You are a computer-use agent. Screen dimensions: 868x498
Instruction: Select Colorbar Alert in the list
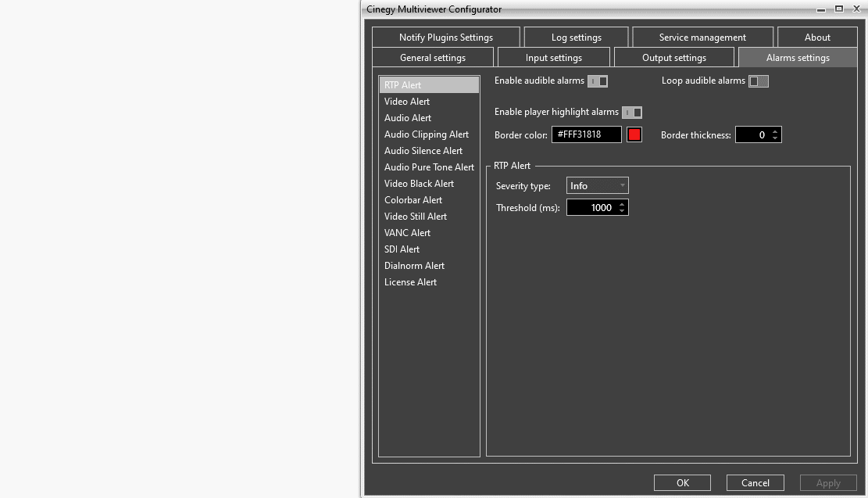[x=429, y=200]
